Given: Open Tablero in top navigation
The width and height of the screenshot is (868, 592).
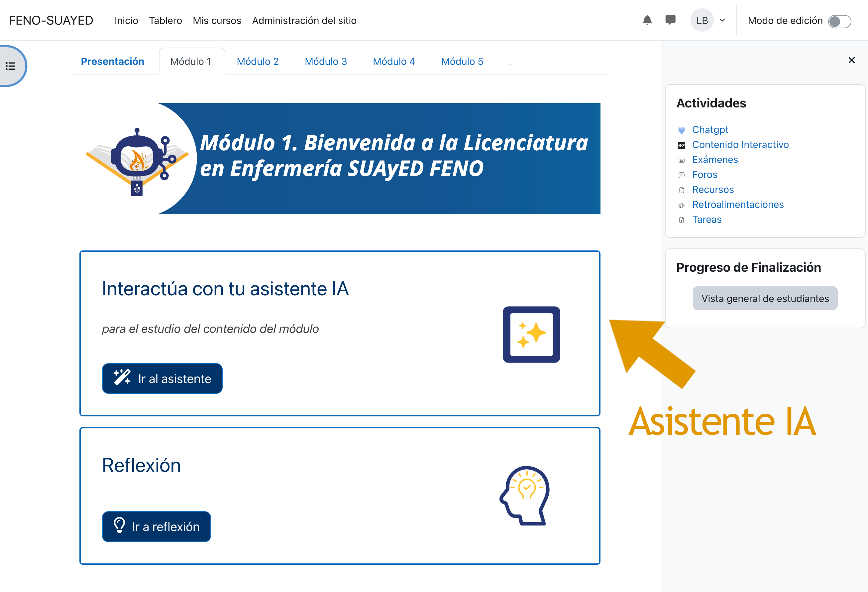Looking at the screenshot, I should [x=165, y=21].
